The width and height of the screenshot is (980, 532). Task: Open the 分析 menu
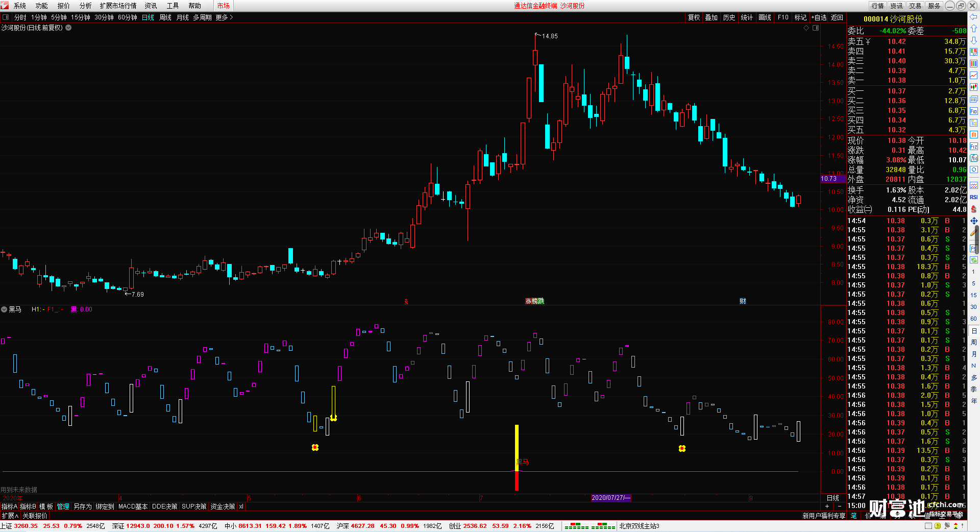coord(86,6)
